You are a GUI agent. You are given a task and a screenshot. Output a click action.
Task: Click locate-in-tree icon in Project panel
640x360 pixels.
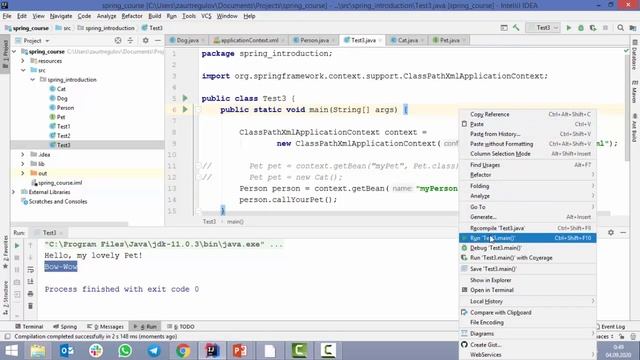(x=118, y=40)
